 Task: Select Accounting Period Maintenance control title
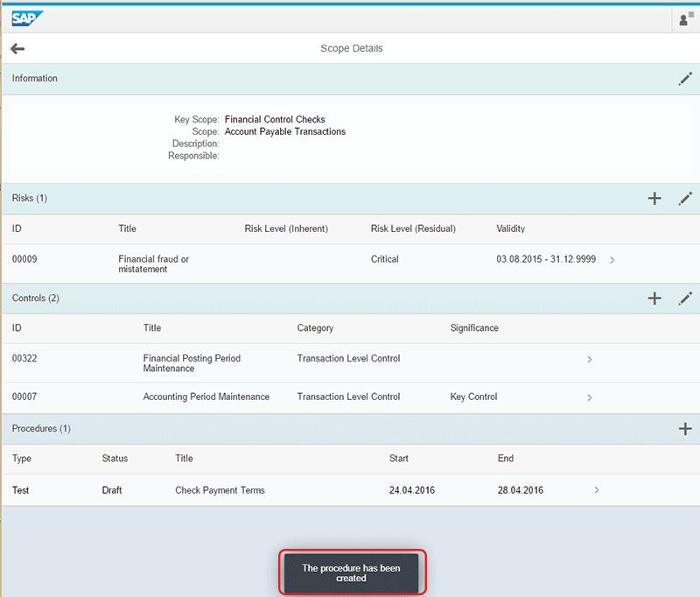(x=206, y=397)
